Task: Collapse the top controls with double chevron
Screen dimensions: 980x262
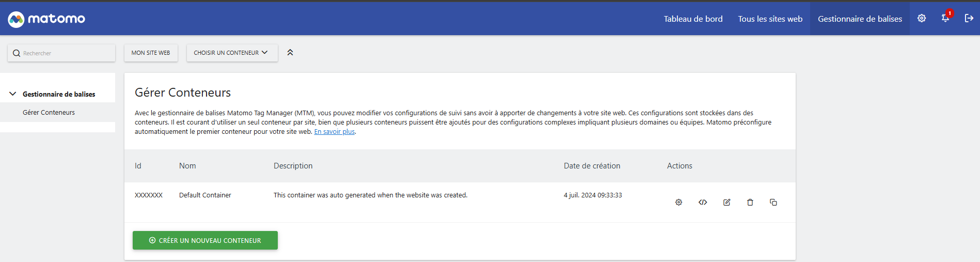Action: [290, 53]
